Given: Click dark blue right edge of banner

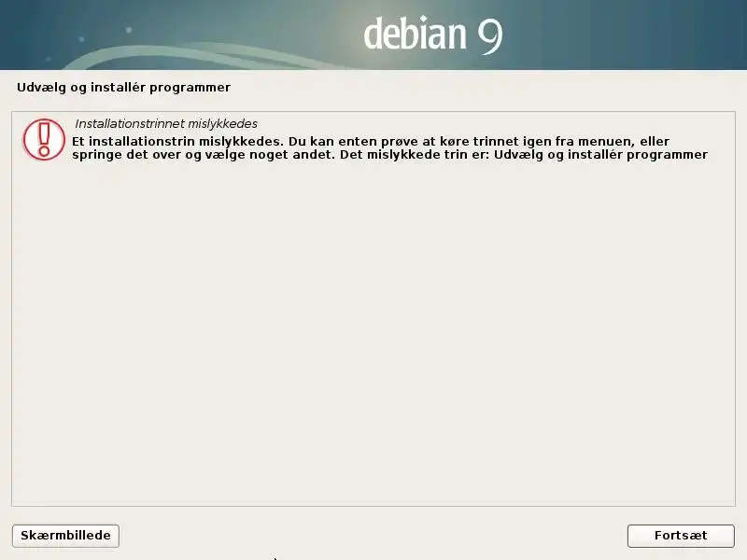Looking at the screenshot, I should [x=725, y=35].
